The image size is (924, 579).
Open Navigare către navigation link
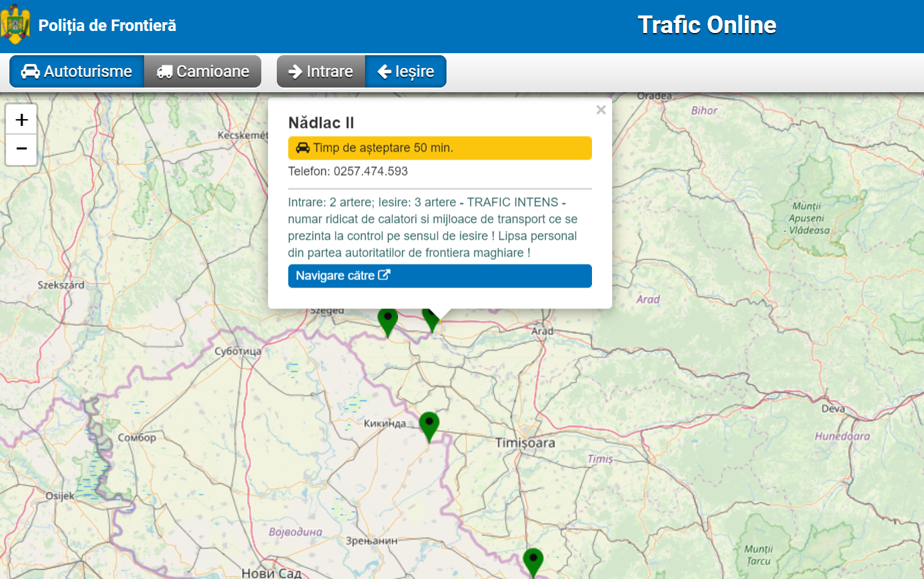click(440, 275)
